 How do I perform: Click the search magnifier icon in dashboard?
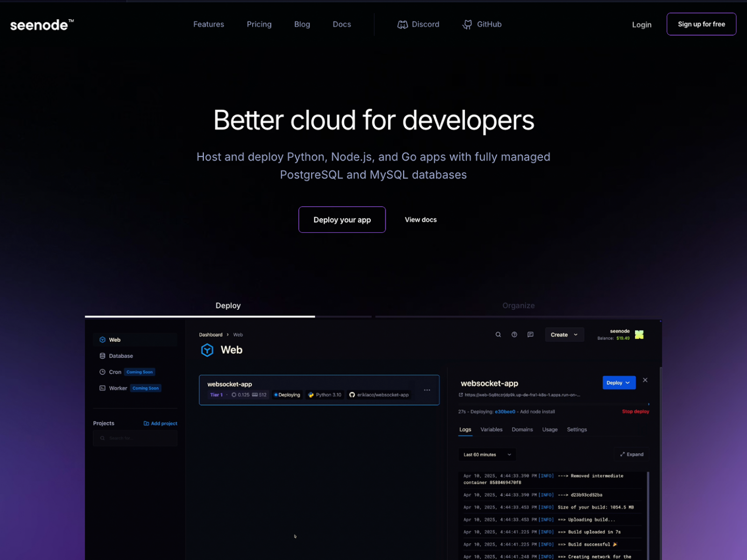pos(498,335)
